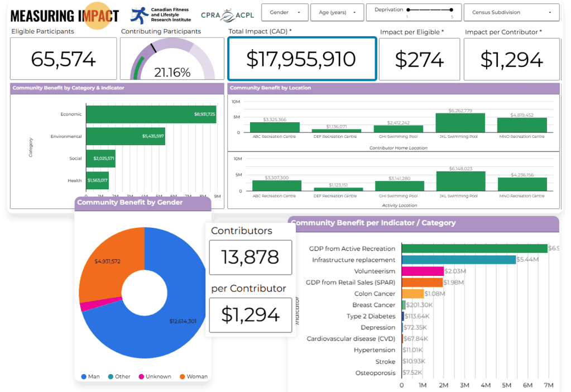Open the Gender filter dropdown
571x392 pixels.
(285, 12)
